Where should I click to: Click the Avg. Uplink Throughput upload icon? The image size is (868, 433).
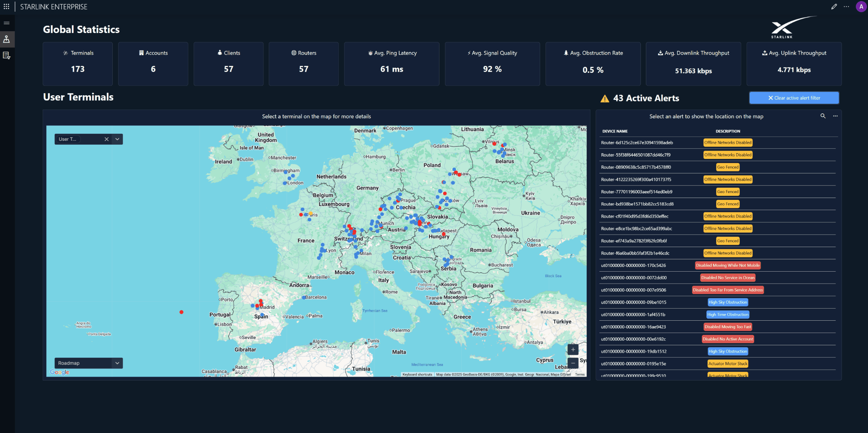coord(764,53)
